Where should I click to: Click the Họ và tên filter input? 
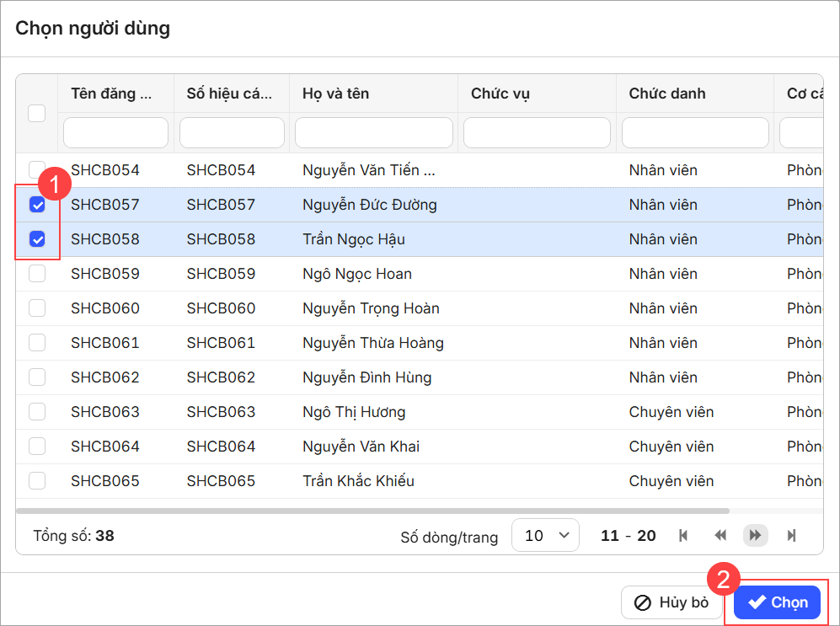coord(373,132)
